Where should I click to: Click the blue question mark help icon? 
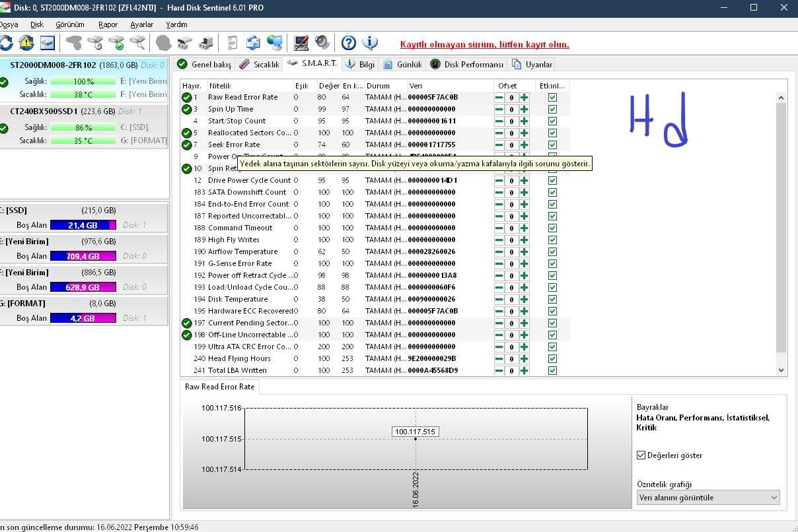coord(349,43)
